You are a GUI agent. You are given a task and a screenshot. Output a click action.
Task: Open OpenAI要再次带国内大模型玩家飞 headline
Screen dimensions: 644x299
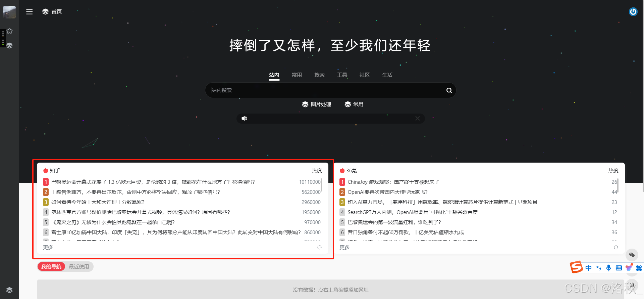[388, 192]
